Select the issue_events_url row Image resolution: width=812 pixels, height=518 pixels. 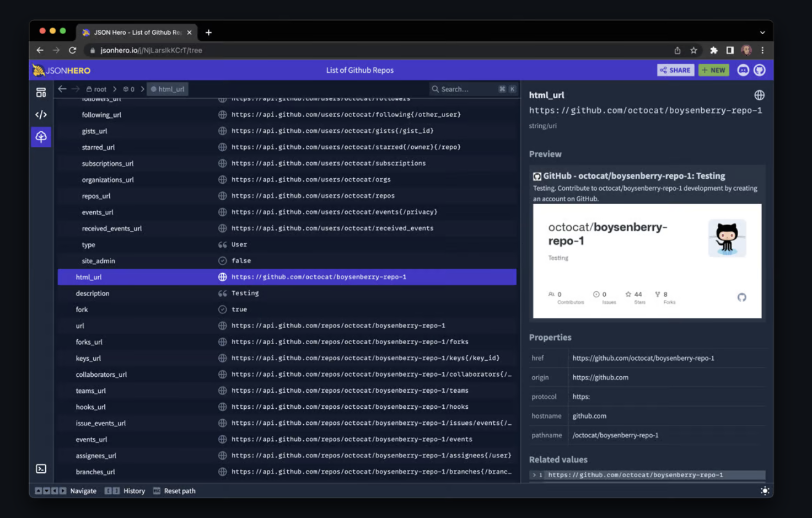(287, 423)
